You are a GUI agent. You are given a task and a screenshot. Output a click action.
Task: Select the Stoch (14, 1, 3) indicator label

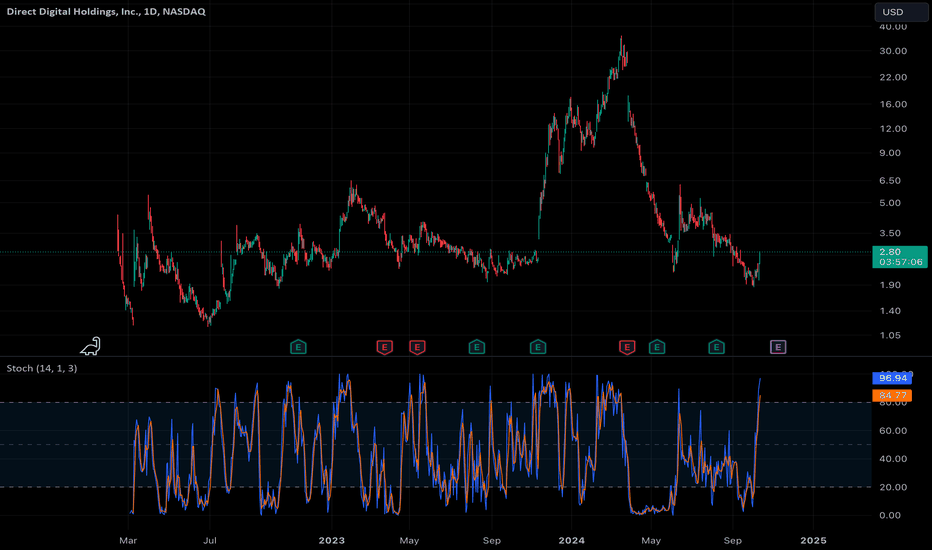(x=42, y=368)
